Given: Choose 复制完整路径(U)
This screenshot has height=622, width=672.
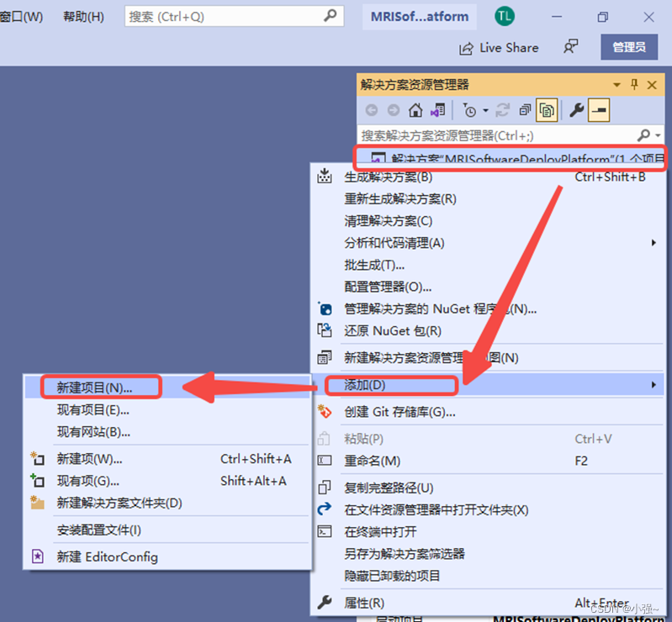Looking at the screenshot, I should point(489,488).
